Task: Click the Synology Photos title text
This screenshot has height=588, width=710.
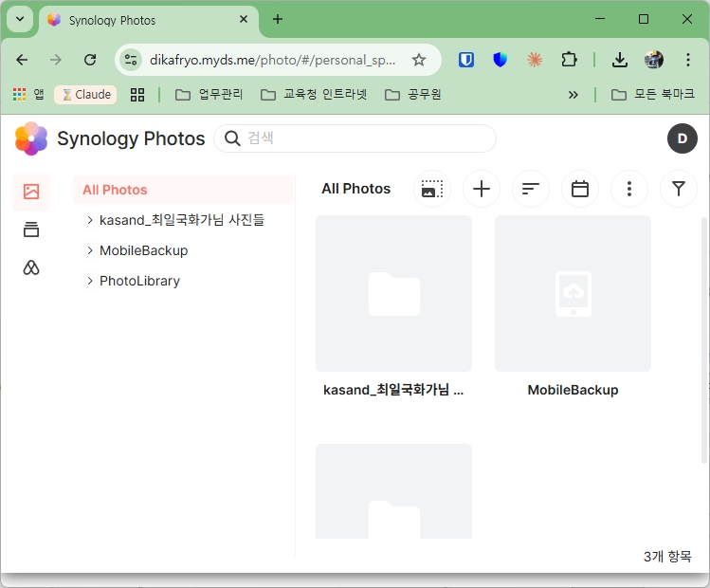Action: point(131,138)
